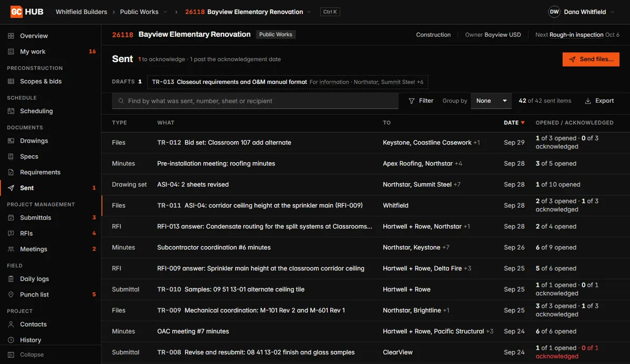Click the Whitfield Builders breadcrumb
Viewport: 630px width, 364px height.
click(x=81, y=12)
